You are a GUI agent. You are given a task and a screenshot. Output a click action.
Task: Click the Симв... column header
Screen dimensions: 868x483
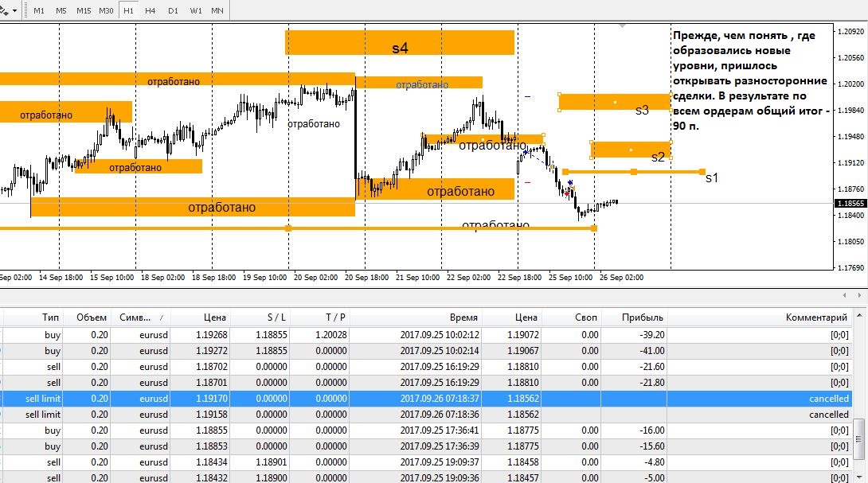(141, 317)
